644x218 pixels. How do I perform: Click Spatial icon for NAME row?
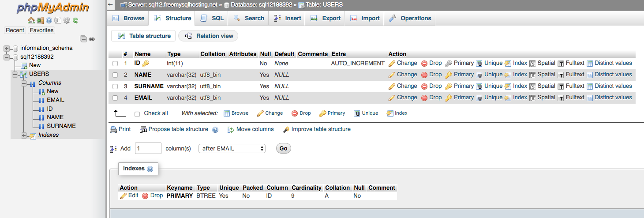click(532, 75)
